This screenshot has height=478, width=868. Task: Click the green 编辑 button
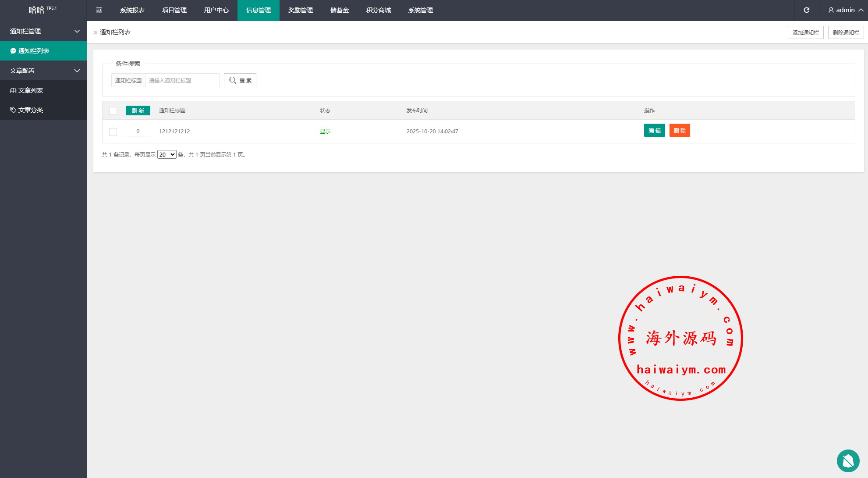654,131
